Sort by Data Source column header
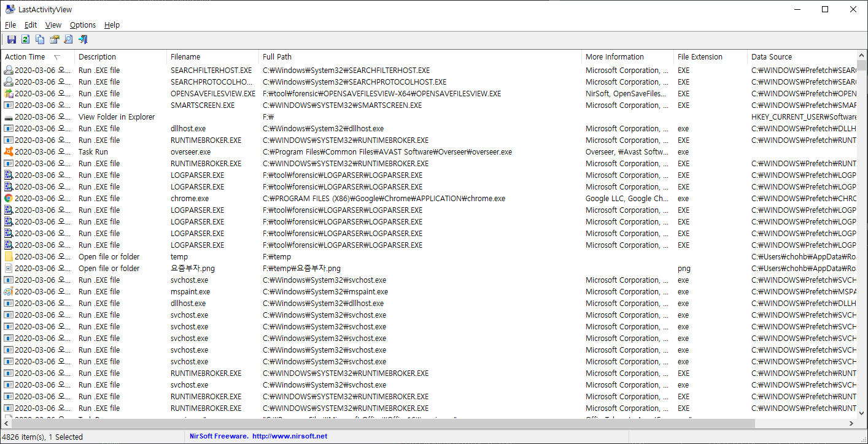 [x=802, y=57]
